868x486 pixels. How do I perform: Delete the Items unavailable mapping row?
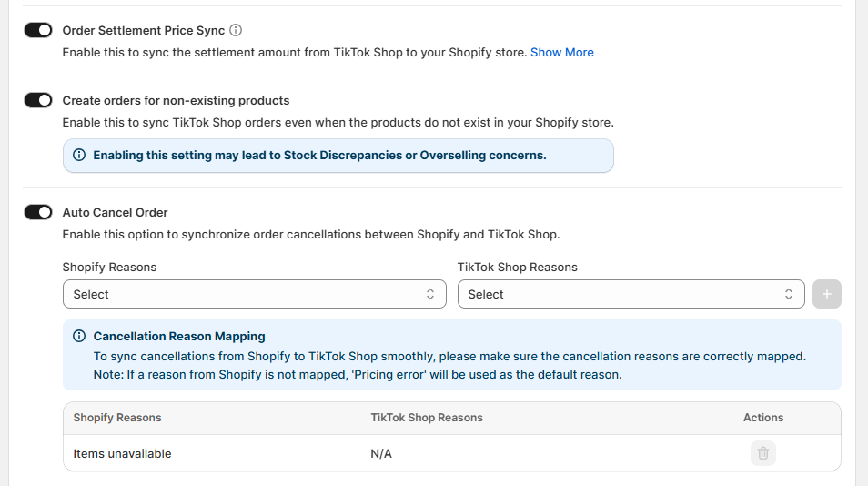tap(762, 453)
